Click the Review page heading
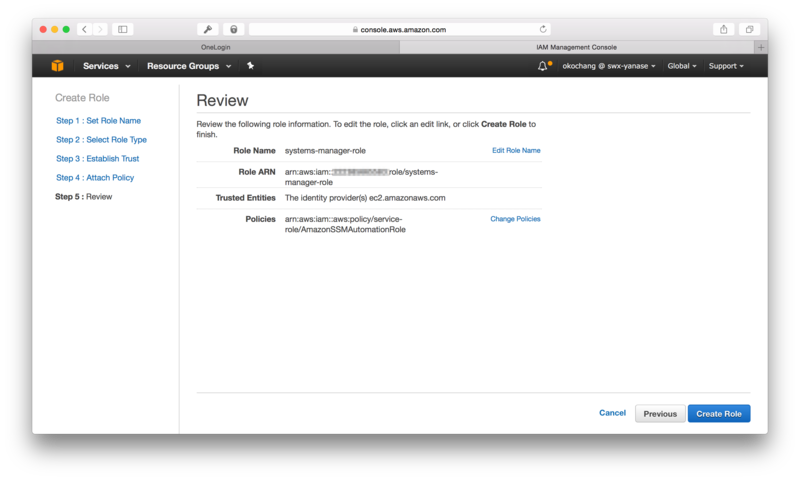 pos(222,100)
